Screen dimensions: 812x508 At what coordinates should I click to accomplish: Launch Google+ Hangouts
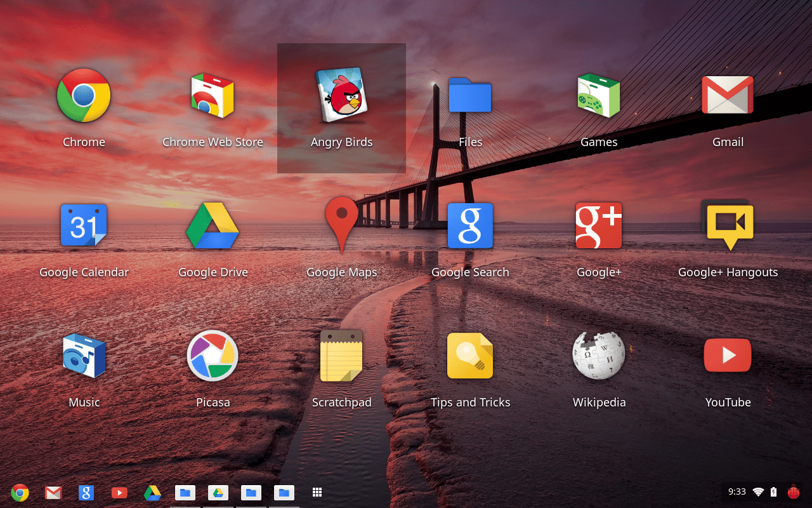pos(728,225)
